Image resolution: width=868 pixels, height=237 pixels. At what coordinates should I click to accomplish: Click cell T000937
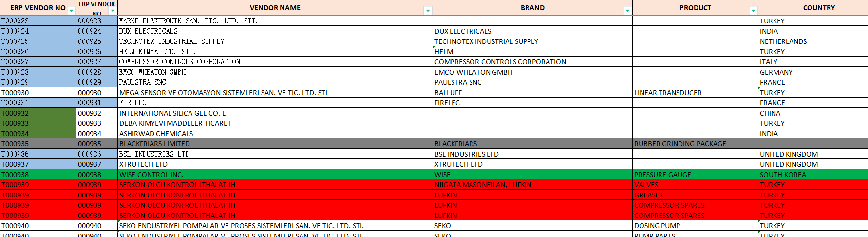pos(38,164)
